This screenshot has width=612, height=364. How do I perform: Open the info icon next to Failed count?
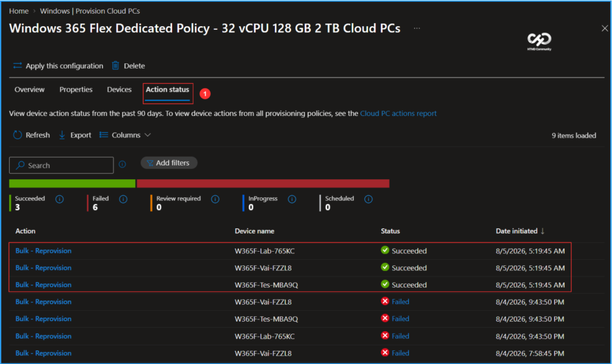click(123, 199)
